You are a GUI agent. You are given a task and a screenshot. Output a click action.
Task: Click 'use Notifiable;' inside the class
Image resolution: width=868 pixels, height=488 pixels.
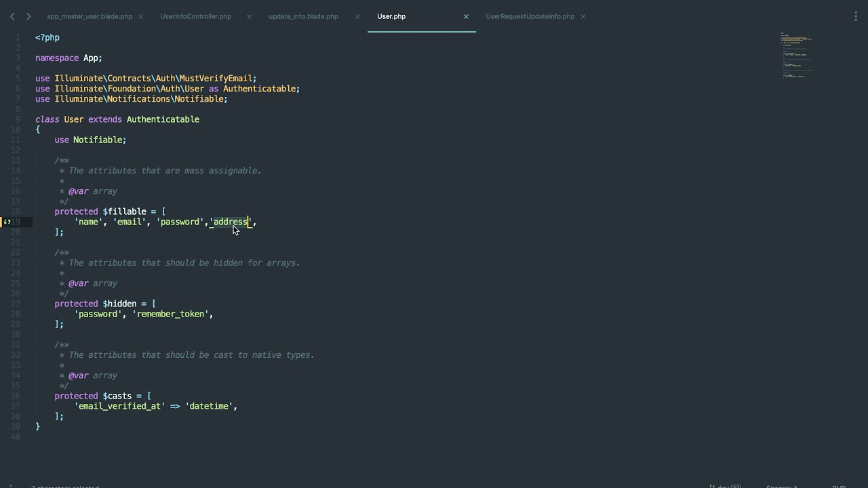pos(90,140)
